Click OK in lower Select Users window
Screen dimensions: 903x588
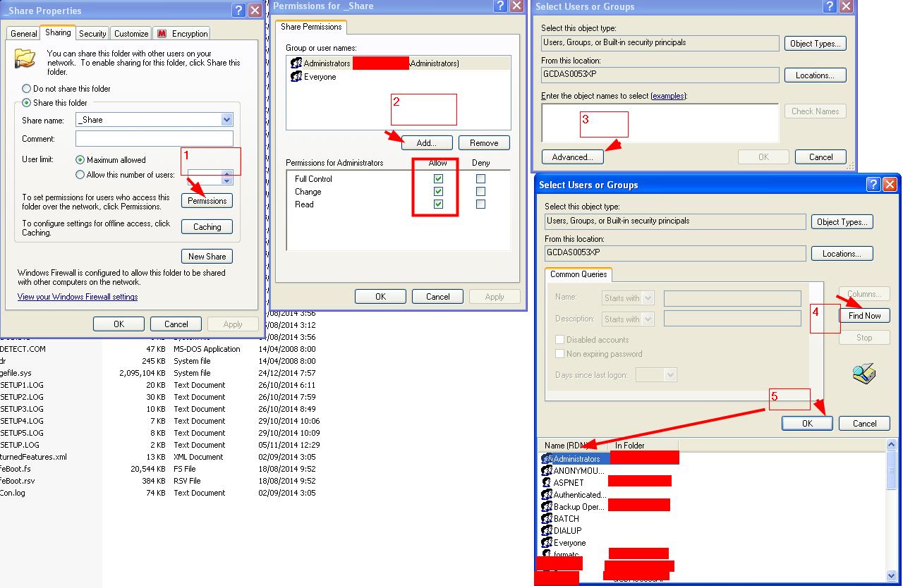[807, 424]
